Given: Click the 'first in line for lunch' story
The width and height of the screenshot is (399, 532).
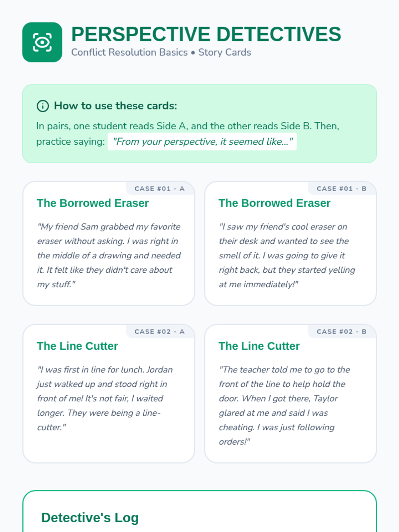Looking at the screenshot, I should pos(105,398).
